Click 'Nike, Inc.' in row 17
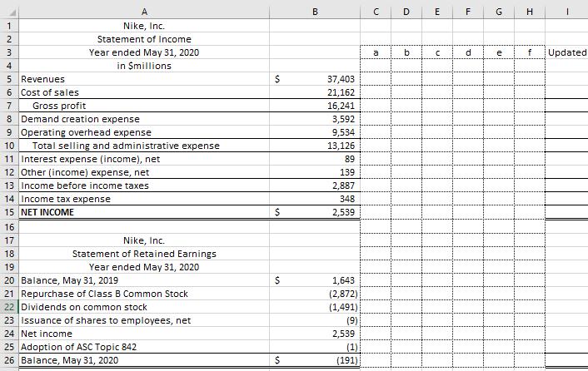Viewport: 588px width, 371px height. (x=144, y=240)
